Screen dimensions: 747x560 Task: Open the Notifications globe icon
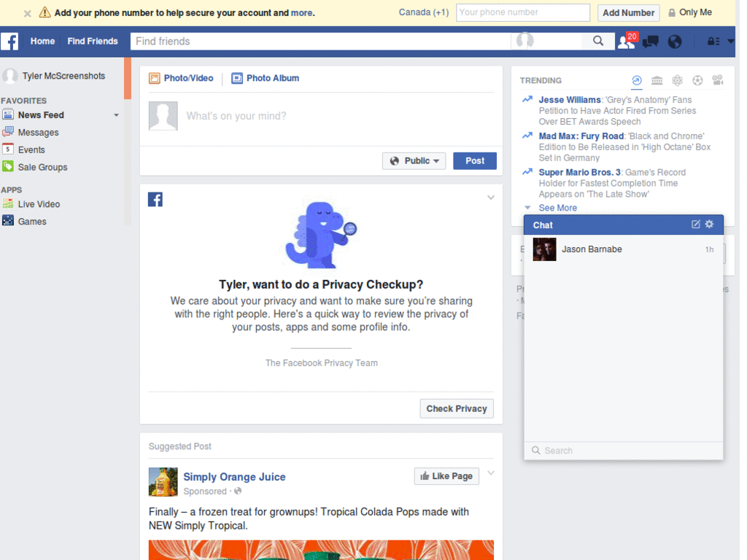[x=675, y=42]
